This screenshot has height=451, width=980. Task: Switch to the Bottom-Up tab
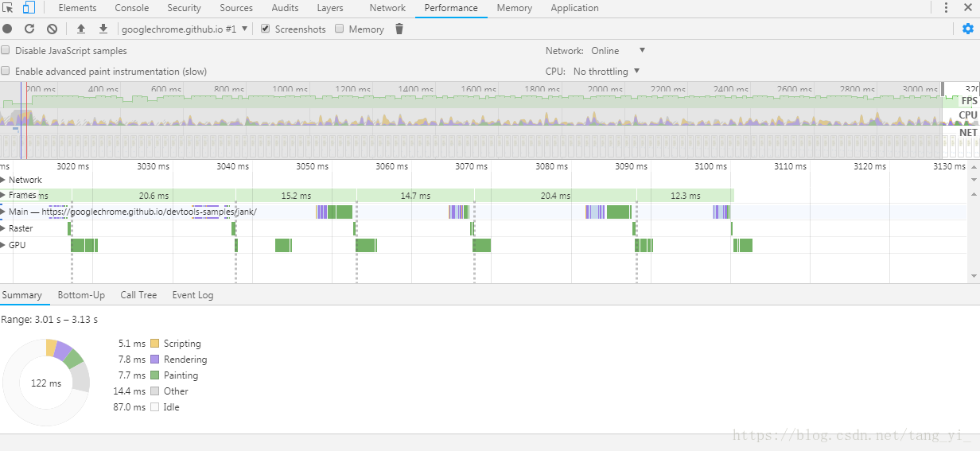point(81,294)
